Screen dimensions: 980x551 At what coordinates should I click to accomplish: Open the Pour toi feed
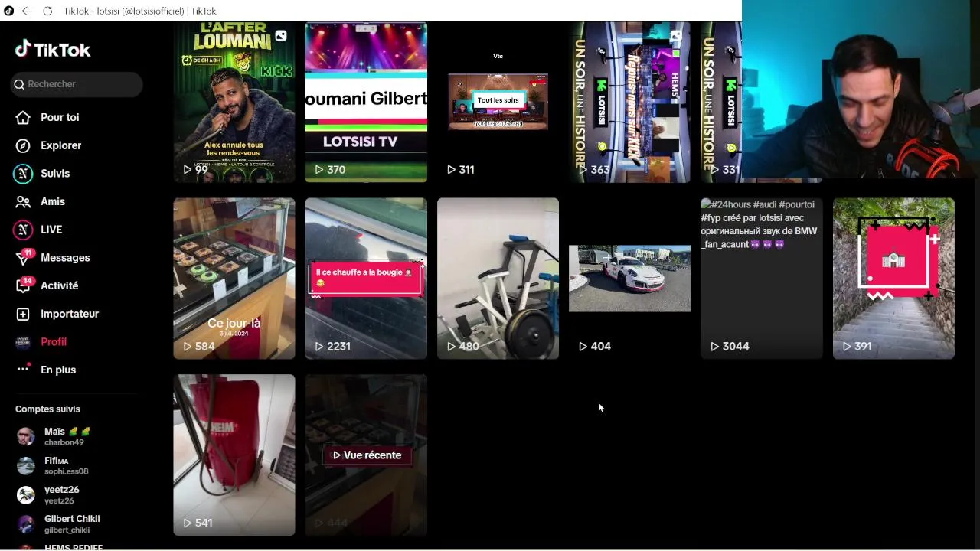pyautogui.click(x=60, y=117)
